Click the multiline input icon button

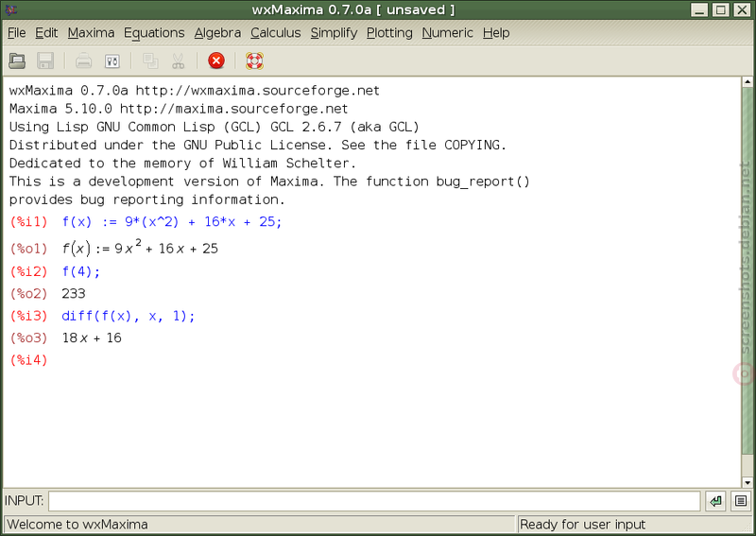pyautogui.click(x=741, y=501)
